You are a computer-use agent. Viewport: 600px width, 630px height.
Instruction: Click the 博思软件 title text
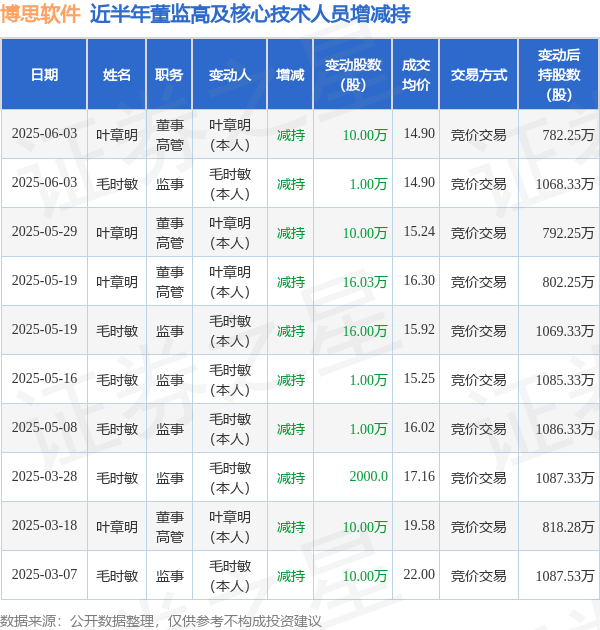[40, 14]
